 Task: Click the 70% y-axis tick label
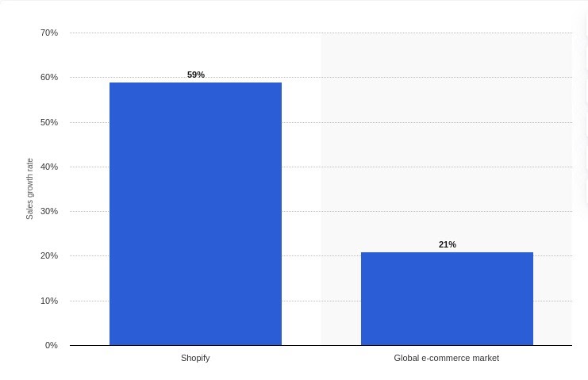click(49, 33)
